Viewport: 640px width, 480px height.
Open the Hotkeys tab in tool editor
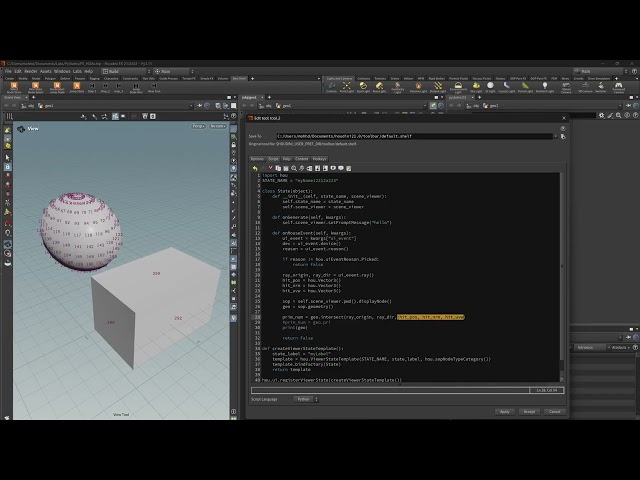(319, 159)
